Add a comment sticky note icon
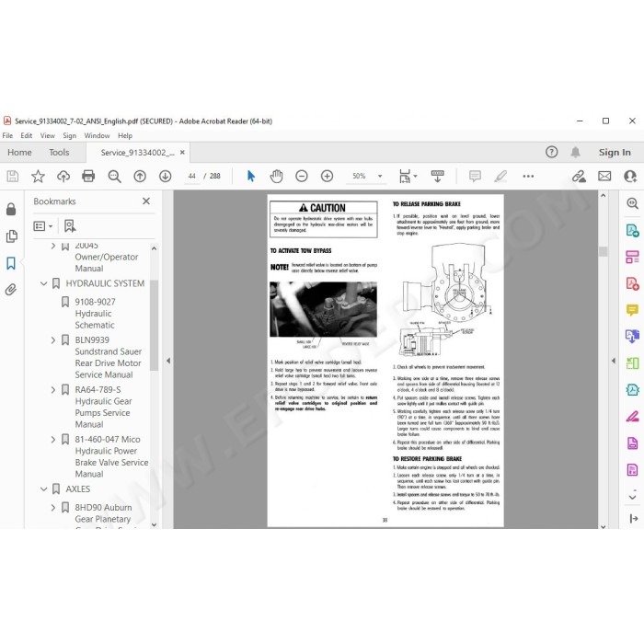 point(475,177)
